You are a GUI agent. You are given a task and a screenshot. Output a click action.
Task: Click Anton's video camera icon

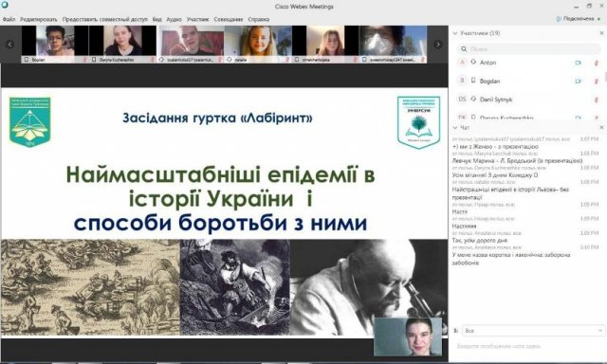click(578, 63)
